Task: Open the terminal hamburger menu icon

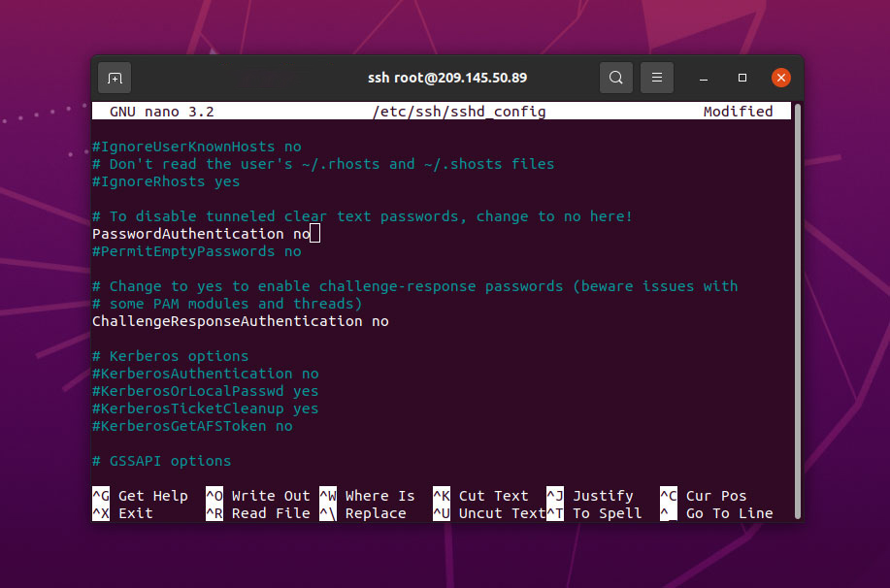Action: 657,77
